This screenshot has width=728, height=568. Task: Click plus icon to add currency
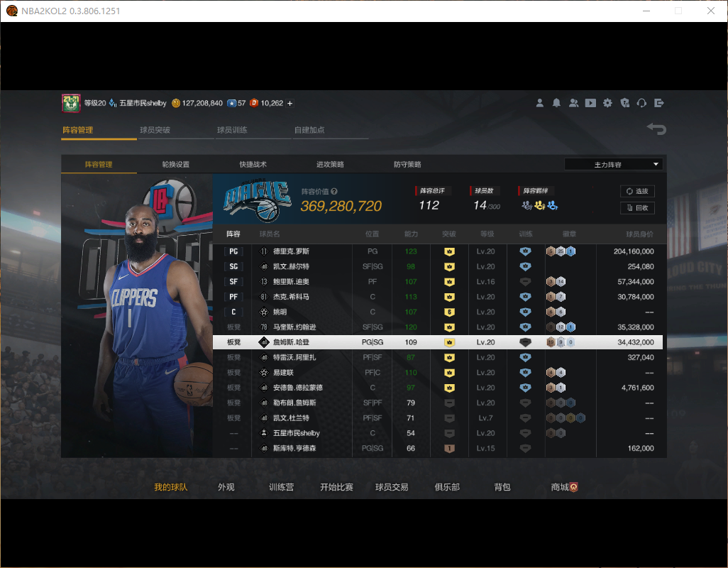[289, 104]
